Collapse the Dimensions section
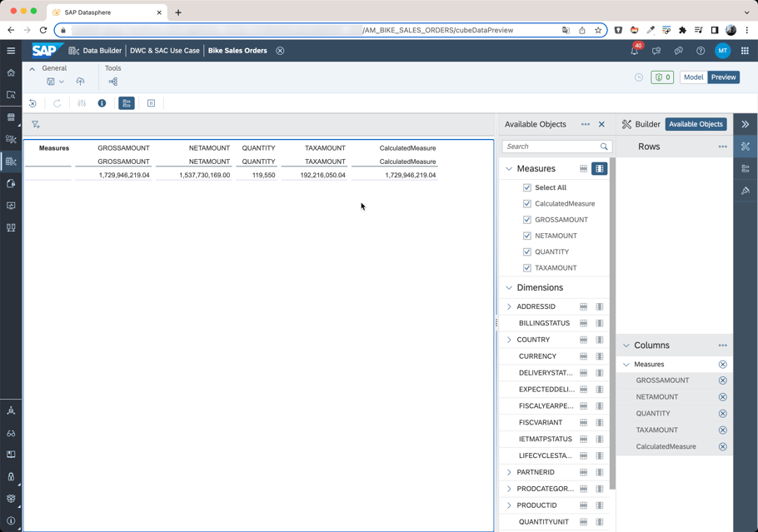Screen dimensions: 758x532 click(x=509, y=287)
